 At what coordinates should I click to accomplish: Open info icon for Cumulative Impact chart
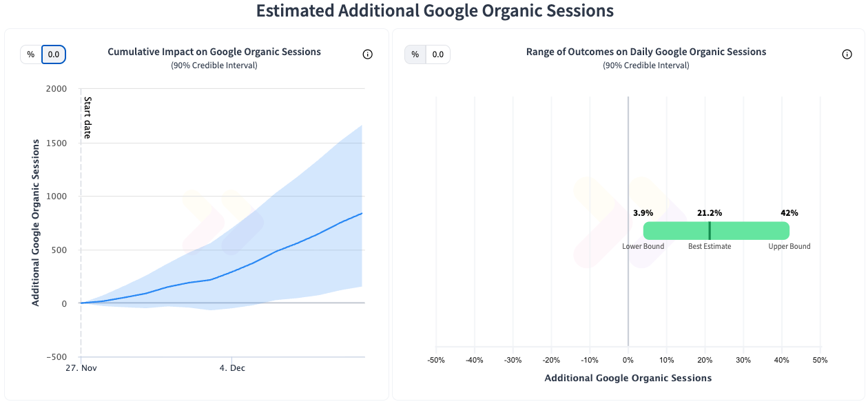point(367,54)
